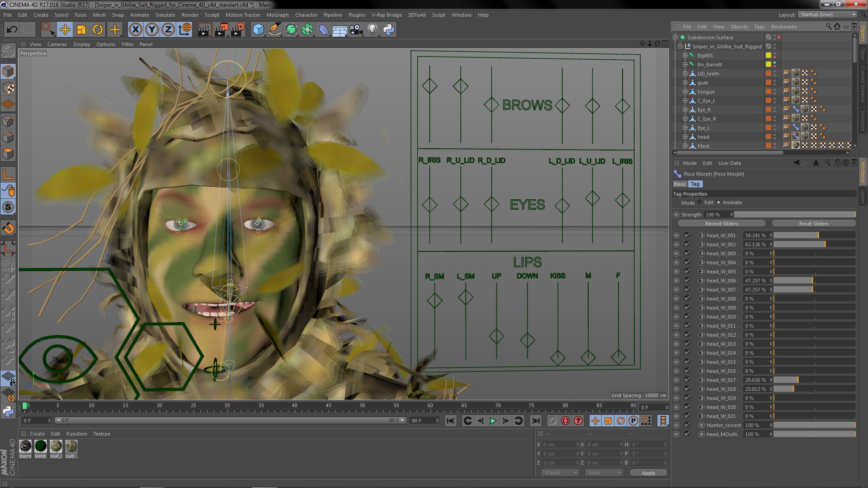Click the search icon in Object Manager

click(828, 27)
